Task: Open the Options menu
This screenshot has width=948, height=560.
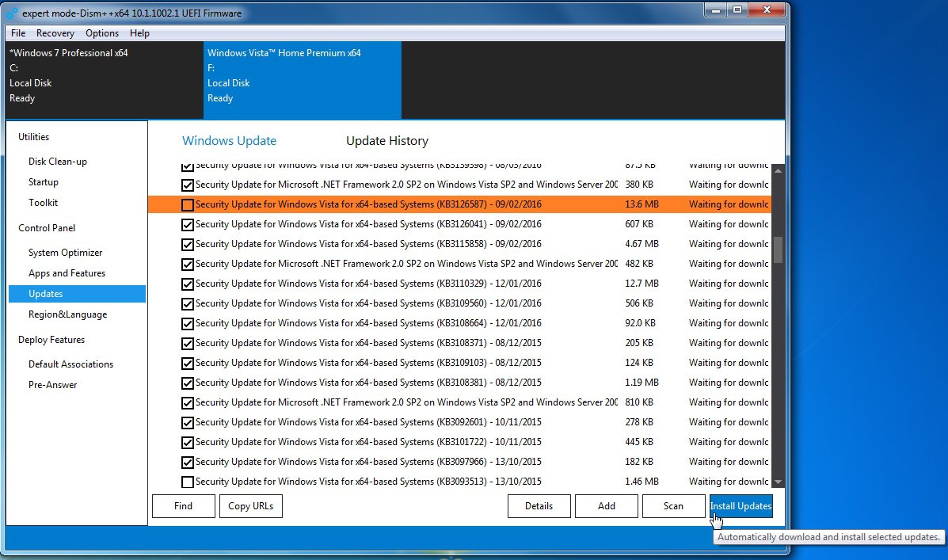Action: click(102, 33)
